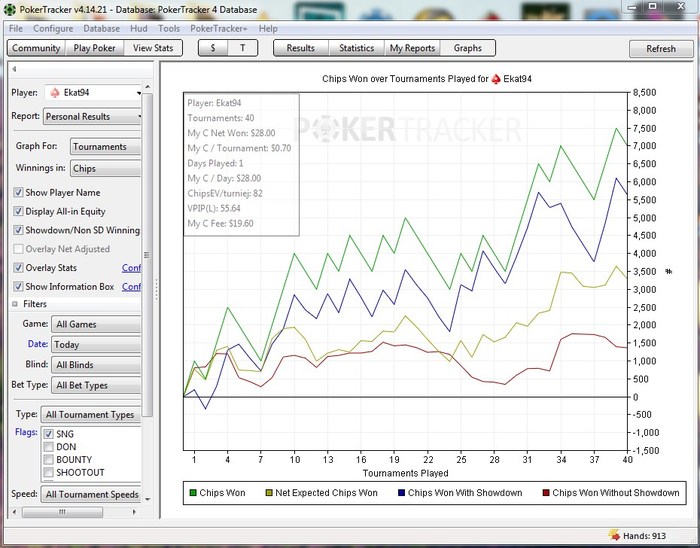
Task: Click the 'Hands: 913' status bar text
Action: point(644,536)
